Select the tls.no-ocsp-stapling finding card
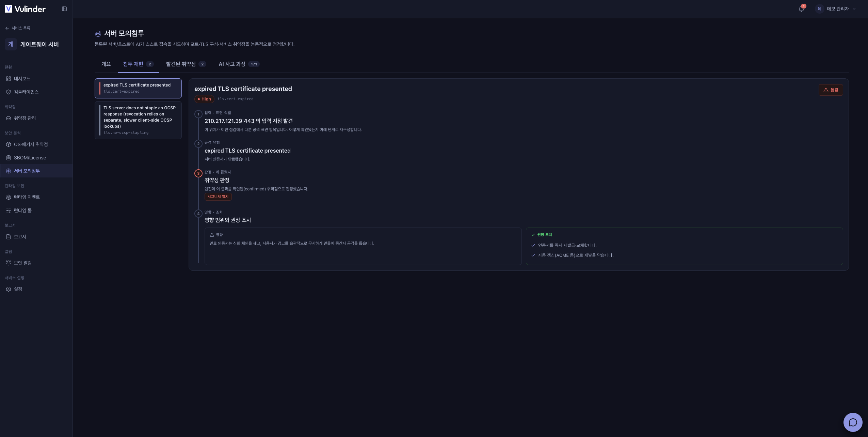This screenshot has height=437, width=868. (138, 120)
